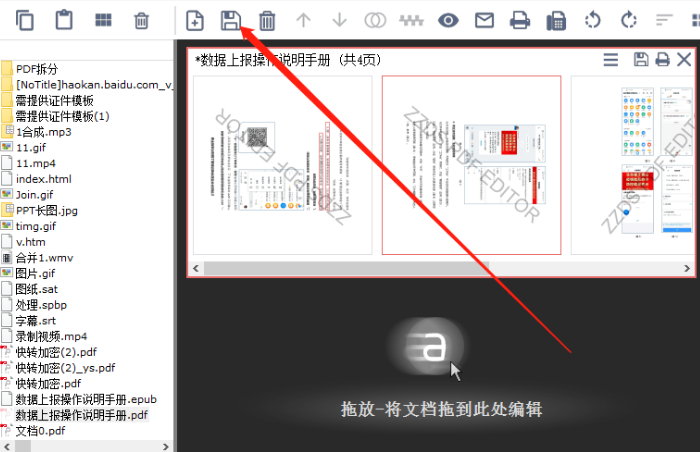Print using the toolbar printer icon
This screenshot has height=452, width=700.
coord(520,21)
